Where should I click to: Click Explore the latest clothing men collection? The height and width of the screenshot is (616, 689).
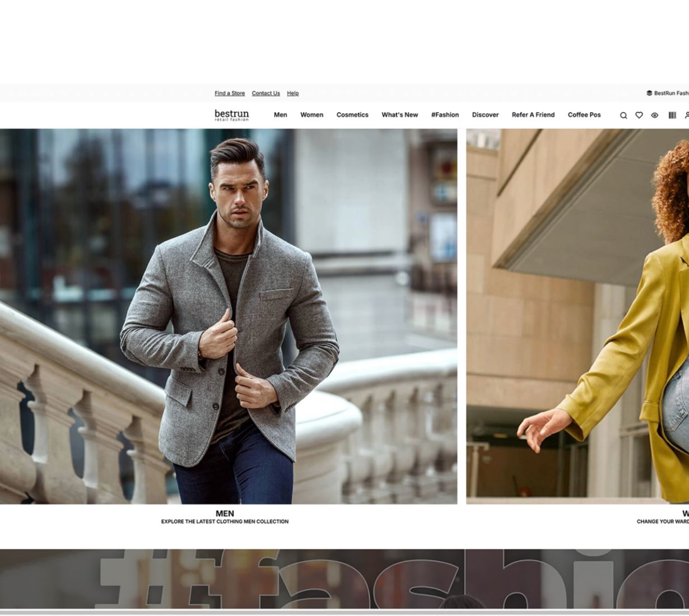pos(225,521)
